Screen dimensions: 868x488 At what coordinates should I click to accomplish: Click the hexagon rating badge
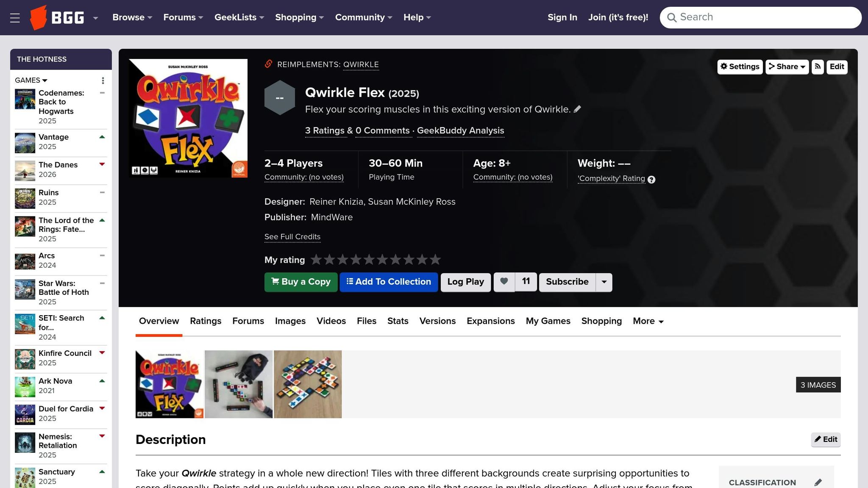point(280,97)
